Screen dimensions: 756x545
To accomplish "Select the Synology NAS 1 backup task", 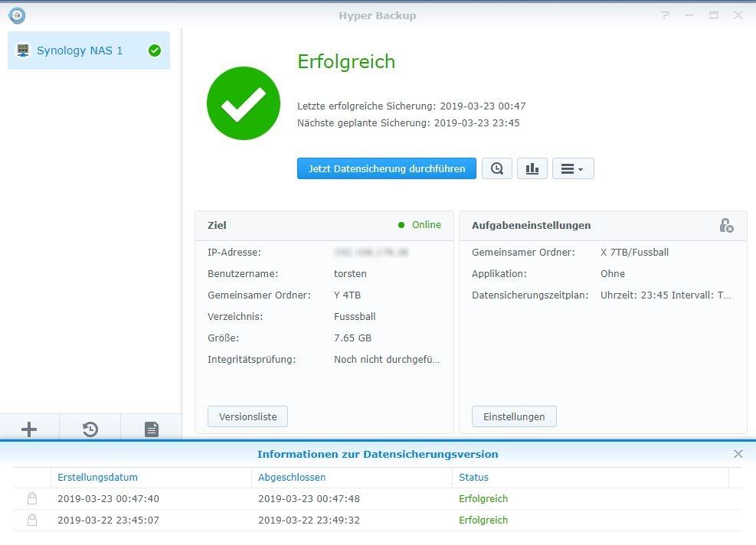I will click(89, 51).
